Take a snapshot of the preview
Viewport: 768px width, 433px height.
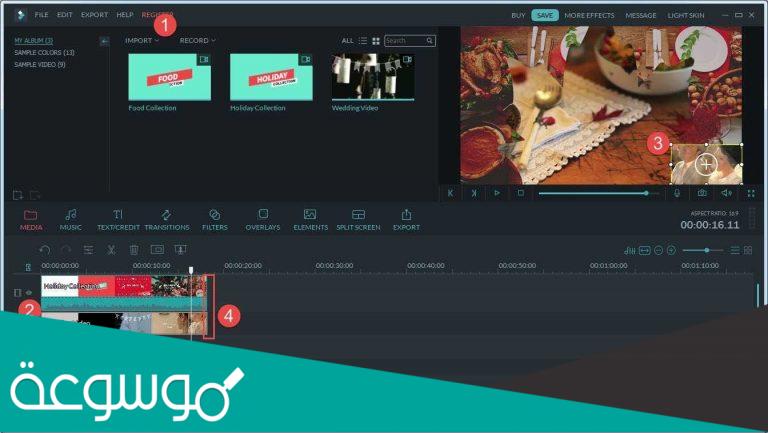pyautogui.click(x=702, y=193)
